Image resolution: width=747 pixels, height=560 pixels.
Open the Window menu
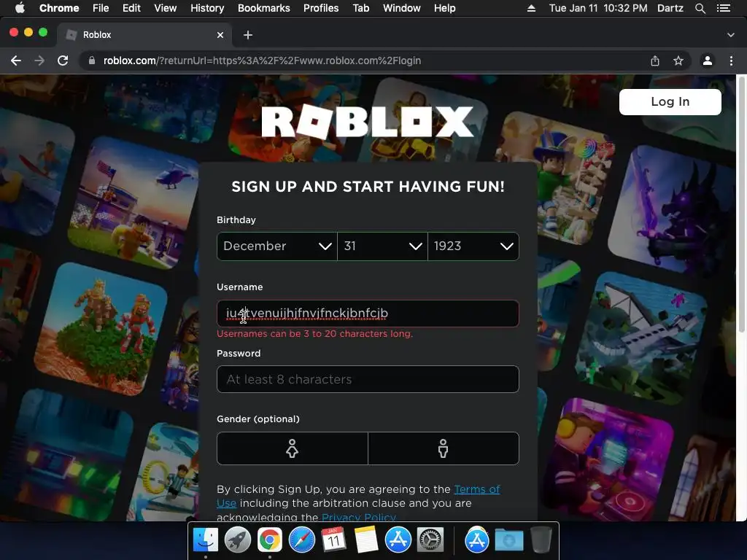402,8
